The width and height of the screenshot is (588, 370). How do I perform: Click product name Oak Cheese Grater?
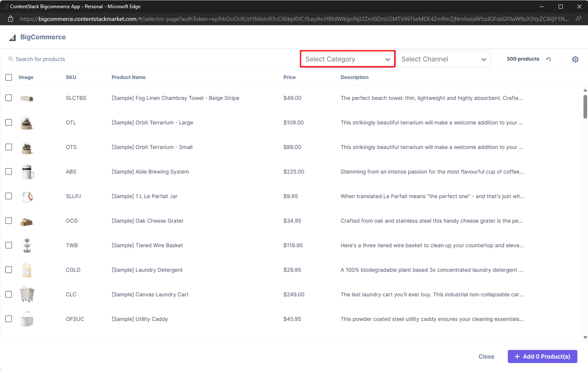click(x=147, y=221)
